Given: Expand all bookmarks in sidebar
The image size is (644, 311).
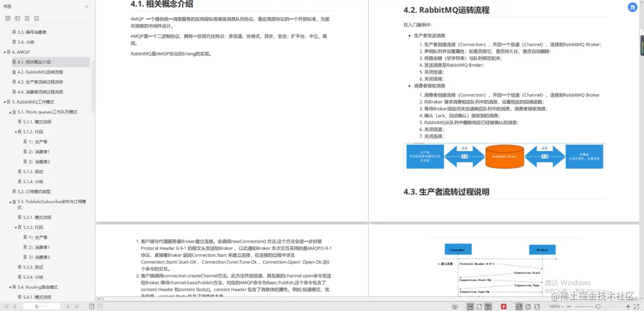Looking at the screenshot, I should [x=8, y=18].
